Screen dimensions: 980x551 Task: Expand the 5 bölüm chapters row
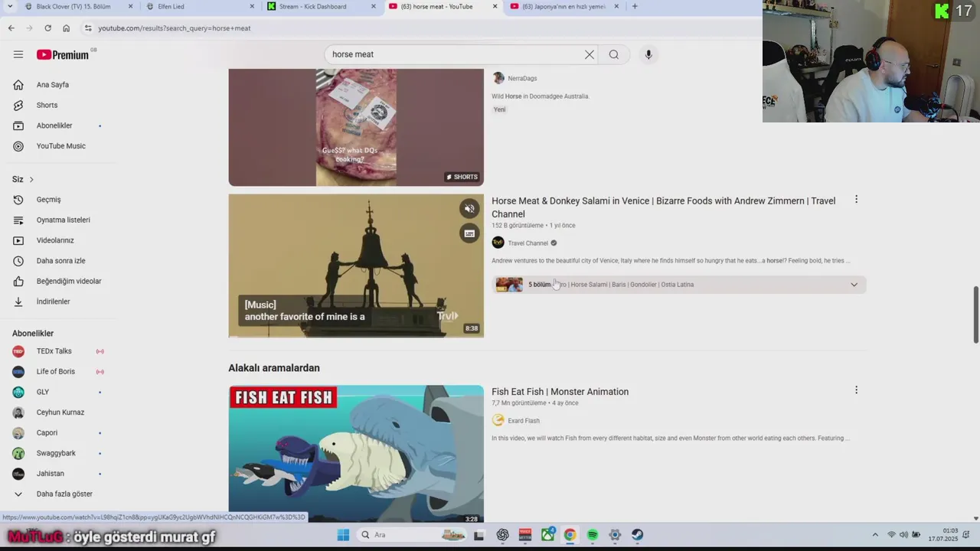coord(678,285)
